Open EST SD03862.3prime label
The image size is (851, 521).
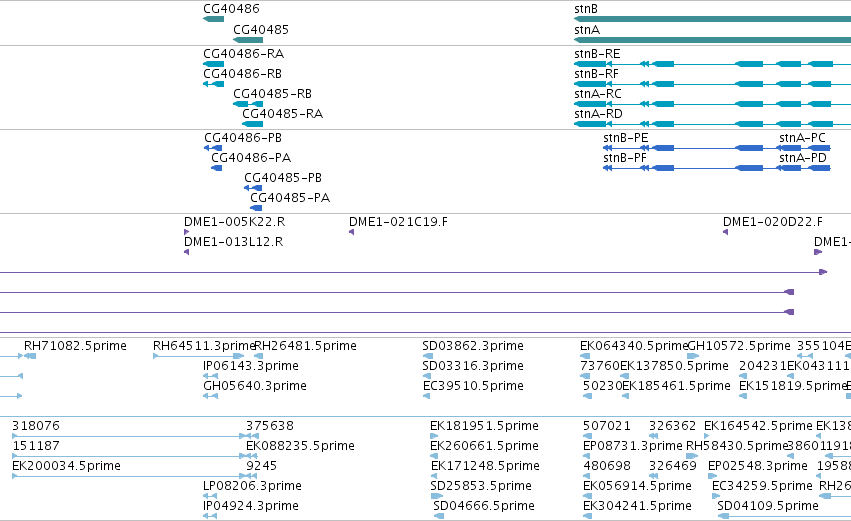[x=473, y=346]
